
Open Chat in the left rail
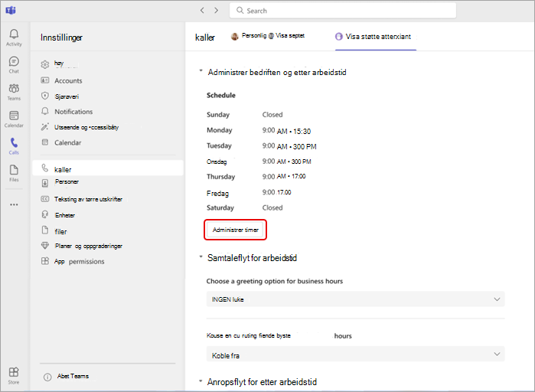[x=14, y=64]
